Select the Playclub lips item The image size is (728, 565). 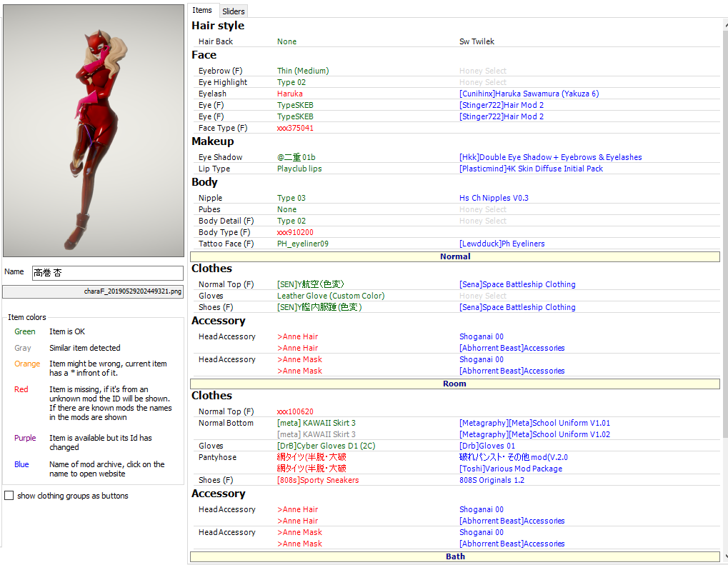pos(299,169)
